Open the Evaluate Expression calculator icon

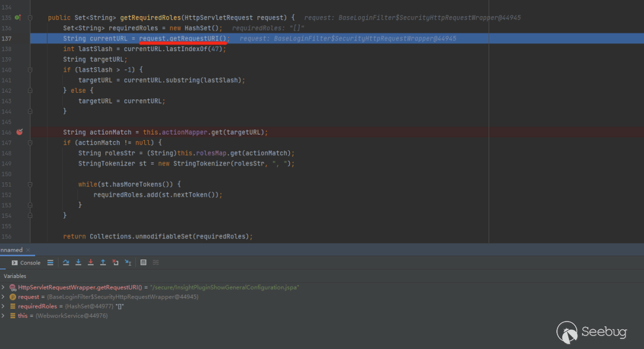[x=143, y=263]
